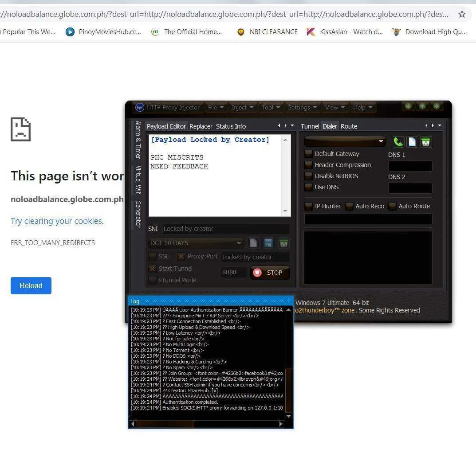476x449 pixels.
Task: Click the Log horizontal scrollbar thumb
Action: 165,424
